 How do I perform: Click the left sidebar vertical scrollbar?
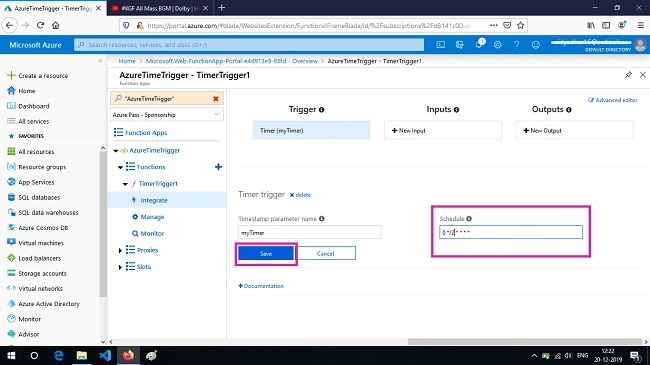[x=102, y=224]
